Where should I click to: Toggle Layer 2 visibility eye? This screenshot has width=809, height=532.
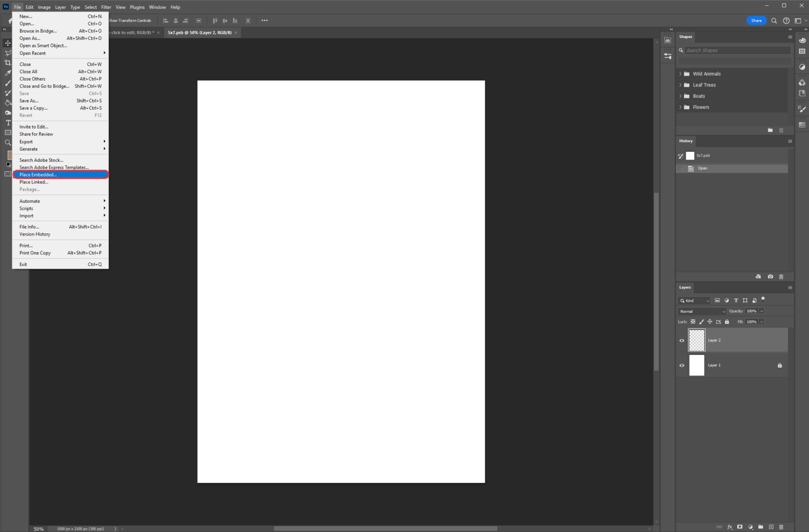[682, 340]
